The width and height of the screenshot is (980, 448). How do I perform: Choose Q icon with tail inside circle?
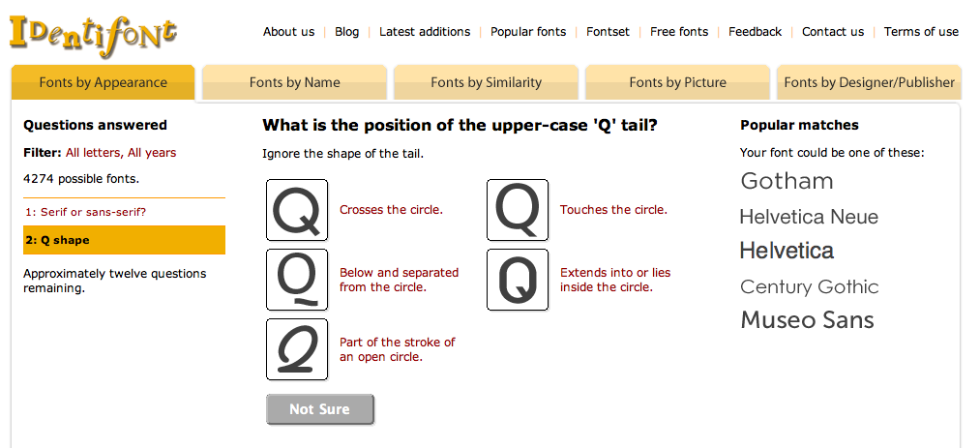(518, 280)
